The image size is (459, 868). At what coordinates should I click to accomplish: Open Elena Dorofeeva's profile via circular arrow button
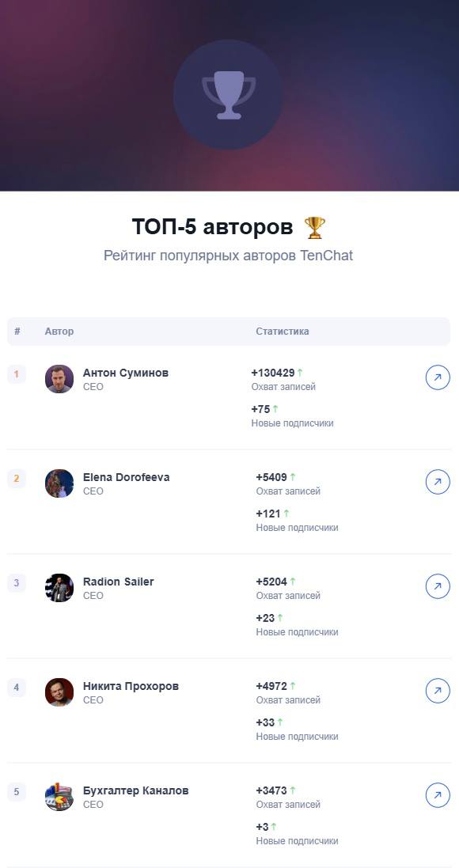[438, 481]
